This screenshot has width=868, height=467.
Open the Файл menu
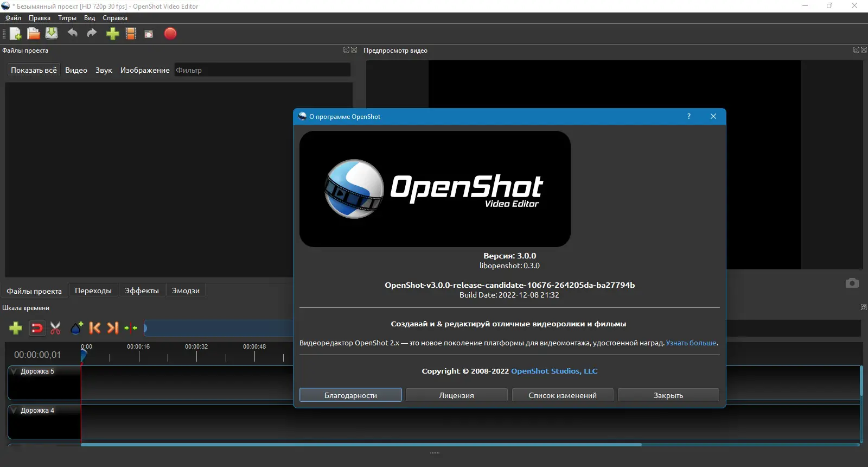pos(13,18)
